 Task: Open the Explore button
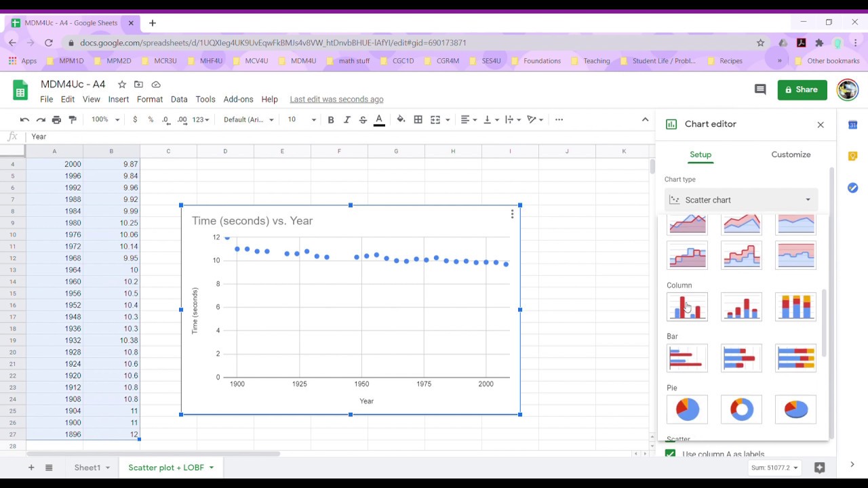tap(819, 468)
